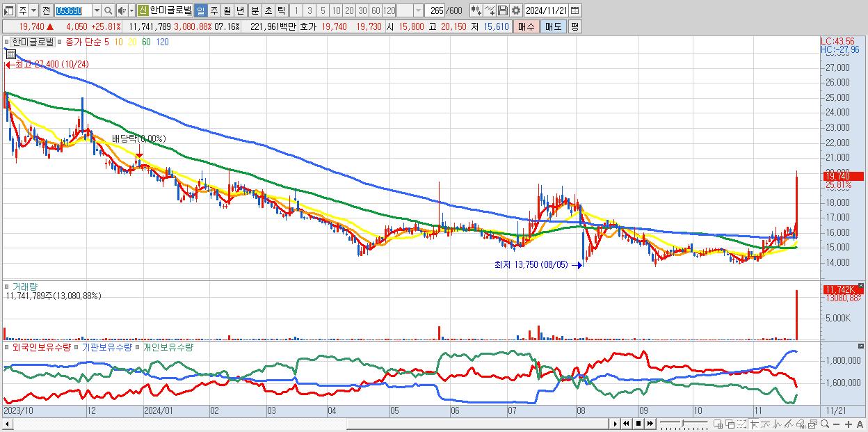868x432 pixels.
Task: Click the grid window layout icon
Action: pos(718,424)
